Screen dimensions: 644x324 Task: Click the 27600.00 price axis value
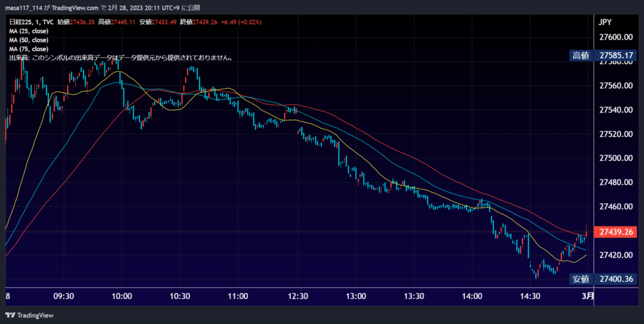(616, 37)
